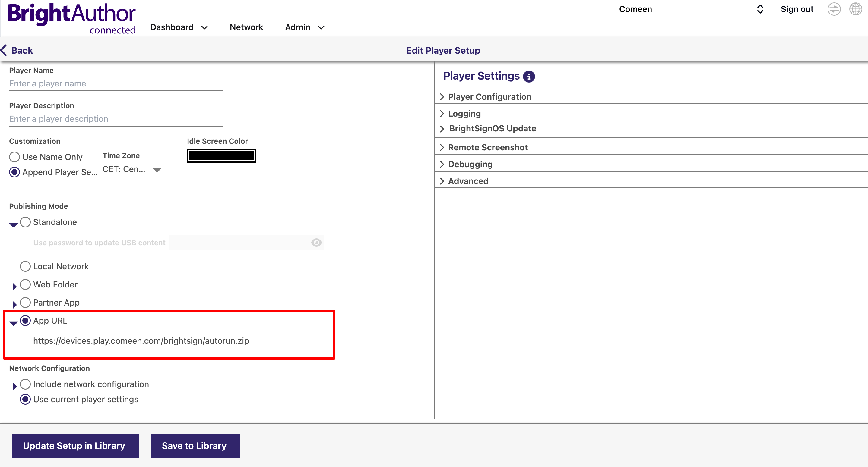868x467 pixels.
Task: Expand the Logging section
Action: tap(651, 114)
